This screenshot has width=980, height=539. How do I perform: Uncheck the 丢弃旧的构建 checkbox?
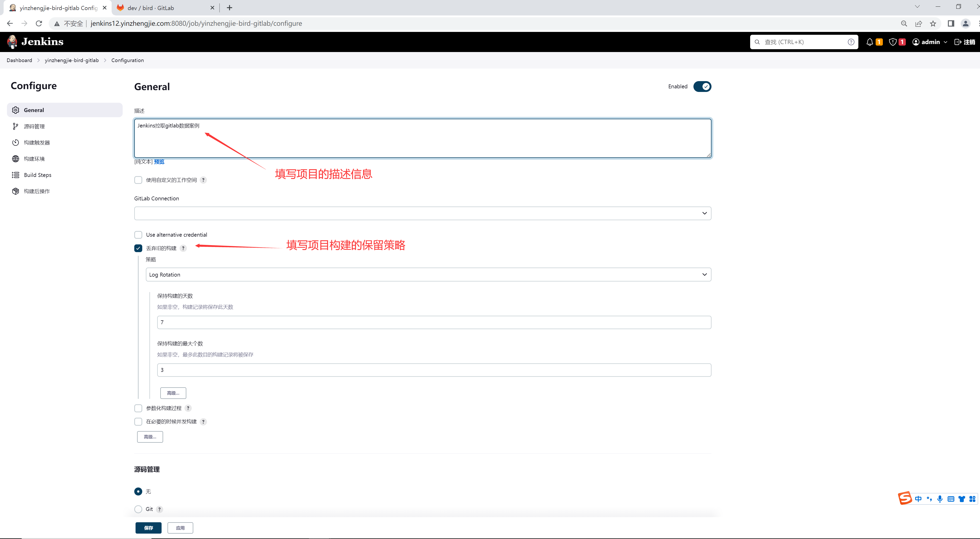point(138,248)
